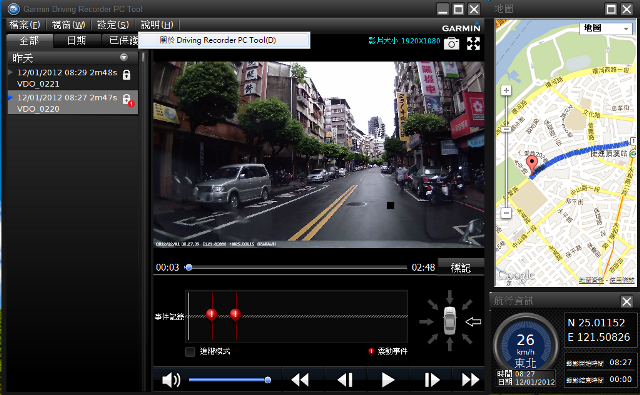Viewport: 640px width, 395px height.
Task: Open the 視窗(W) menu
Action: coord(68,25)
